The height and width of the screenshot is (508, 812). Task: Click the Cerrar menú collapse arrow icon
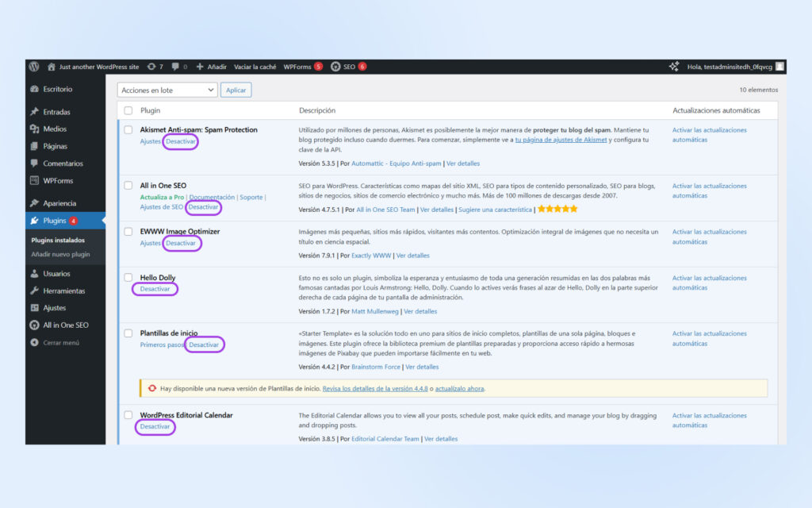click(34, 342)
